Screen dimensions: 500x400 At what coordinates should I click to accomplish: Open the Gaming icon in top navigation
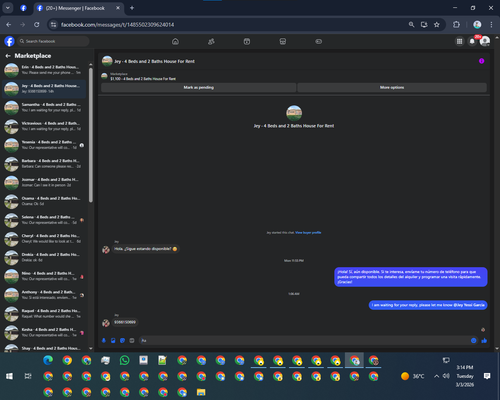pos(319,41)
